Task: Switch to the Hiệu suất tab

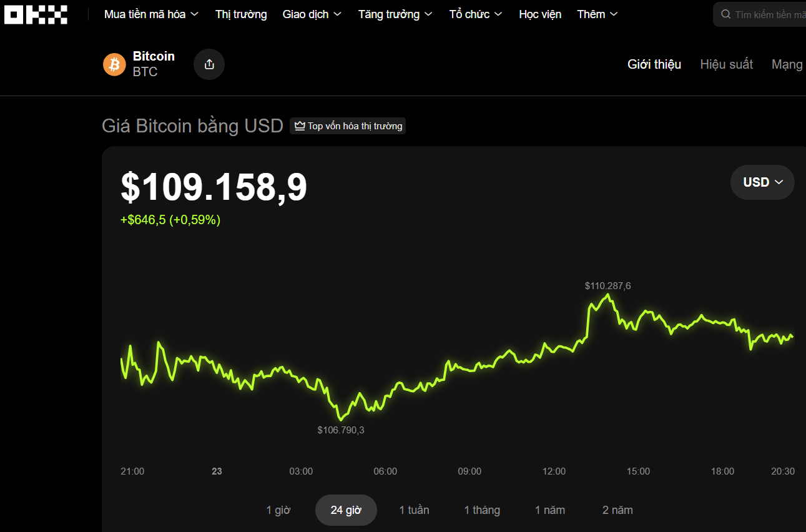Action: pos(726,64)
